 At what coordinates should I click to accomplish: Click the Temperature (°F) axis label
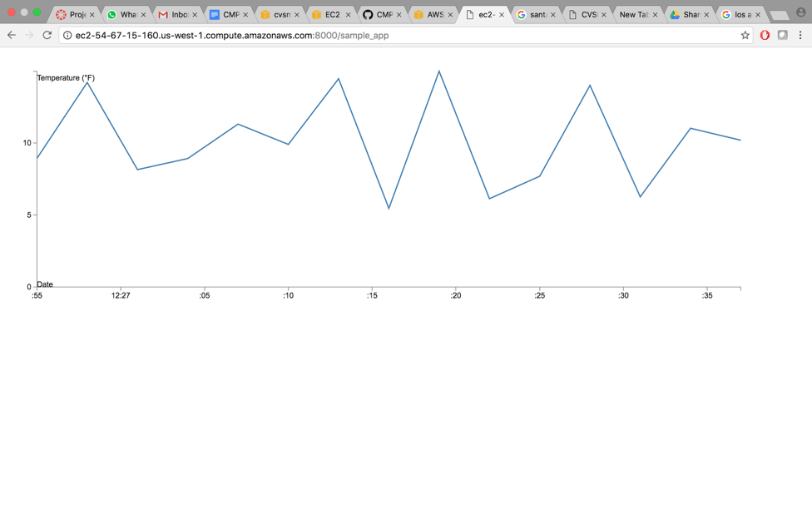[x=66, y=77]
